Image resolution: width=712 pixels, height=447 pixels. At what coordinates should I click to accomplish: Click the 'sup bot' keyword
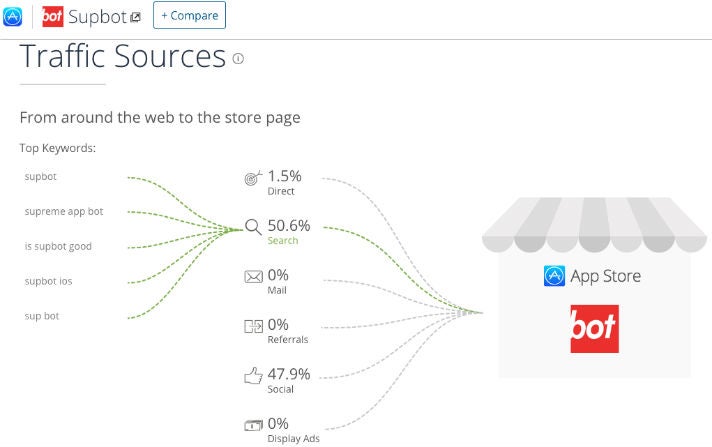click(x=44, y=316)
